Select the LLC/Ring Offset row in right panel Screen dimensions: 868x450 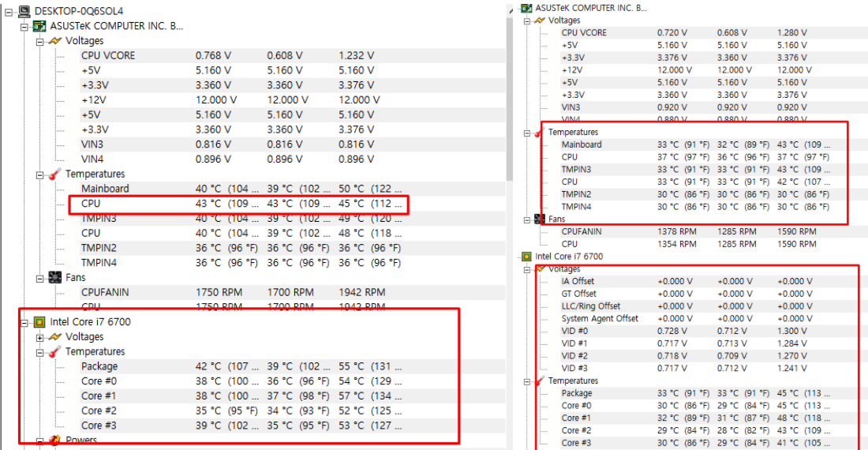coord(713,306)
